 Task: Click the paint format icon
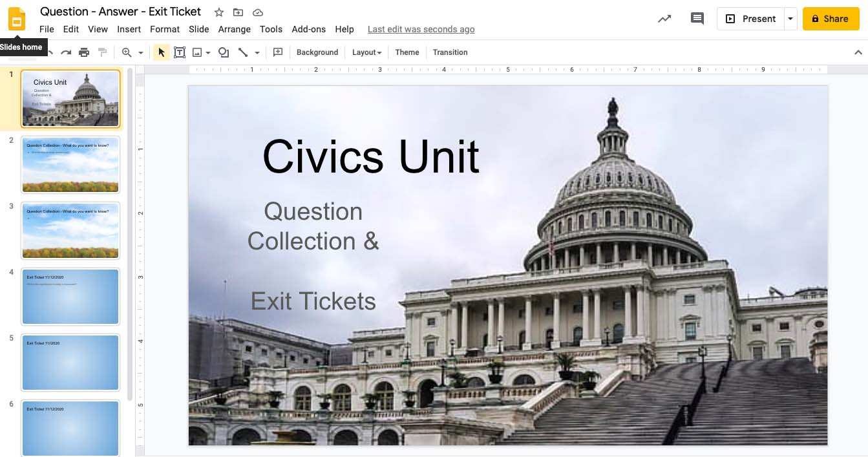tap(102, 52)
